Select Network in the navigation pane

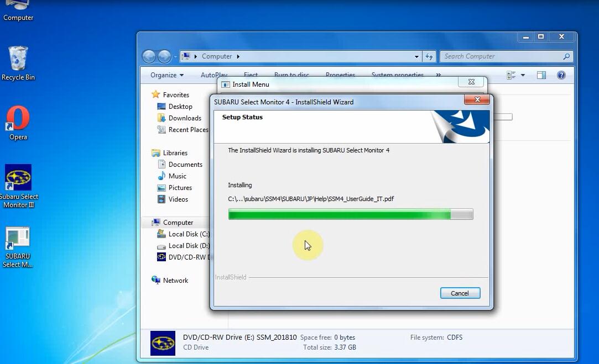click(x=175, y=281)
